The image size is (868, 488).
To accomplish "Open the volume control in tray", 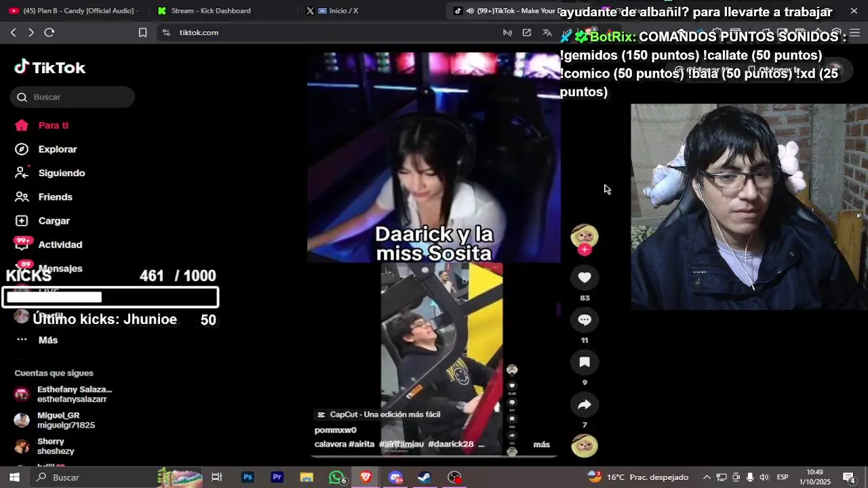I will click(764, 477).
